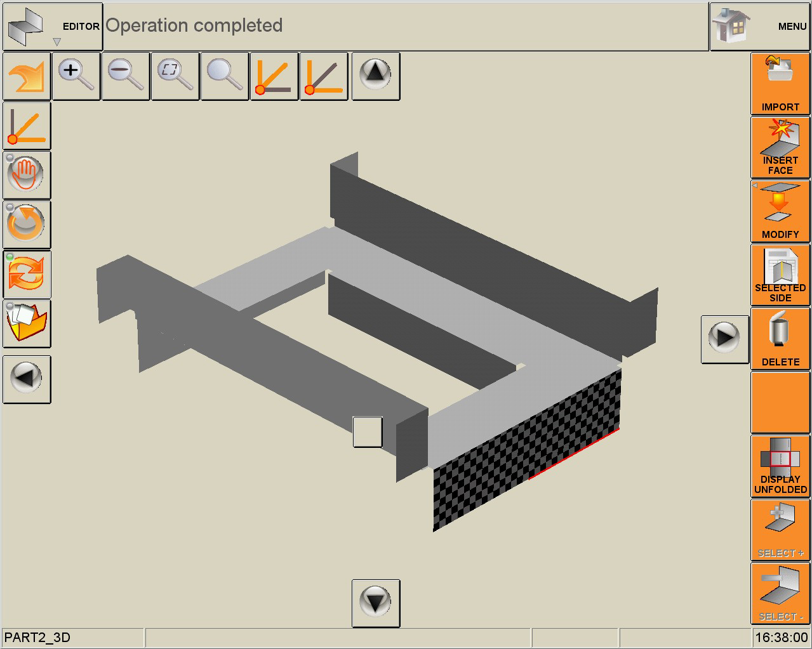Toggle the hand pan mode
Viewport: 812px width, 649px height.
coord(27,176)
